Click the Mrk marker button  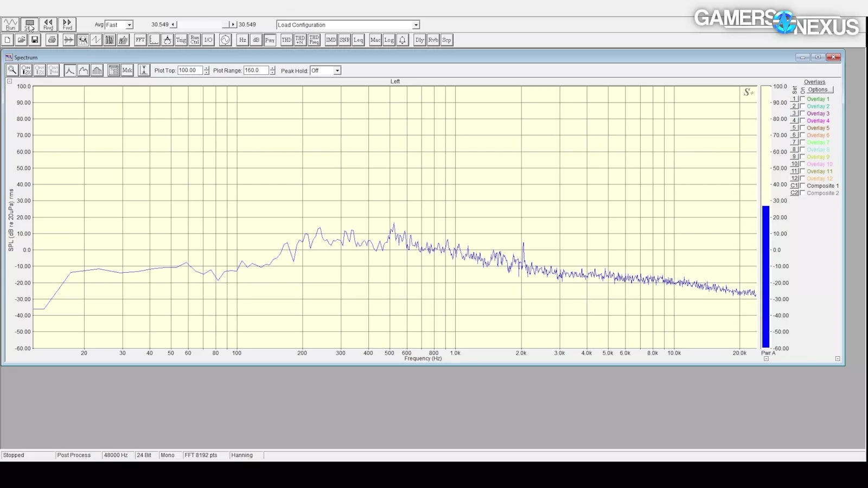127,70
